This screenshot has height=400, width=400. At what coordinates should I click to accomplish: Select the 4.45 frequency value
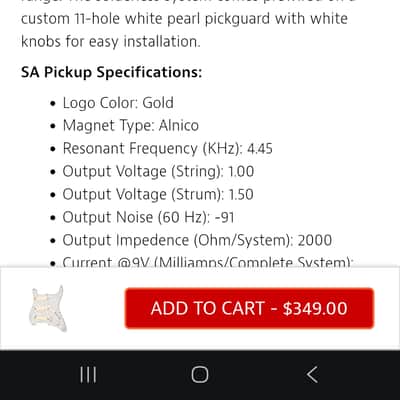pyautogui.click(x=260, y=149)
